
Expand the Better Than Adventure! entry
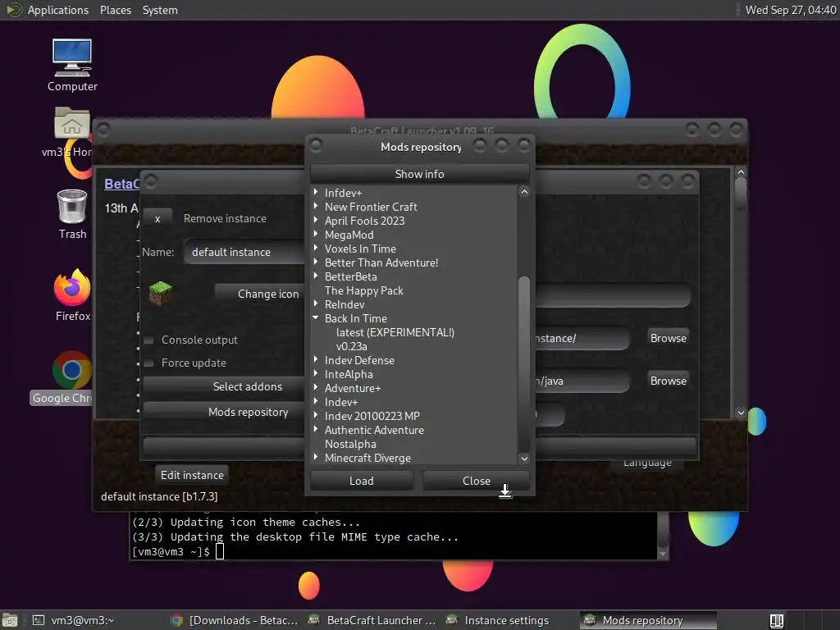pos(316,262)
